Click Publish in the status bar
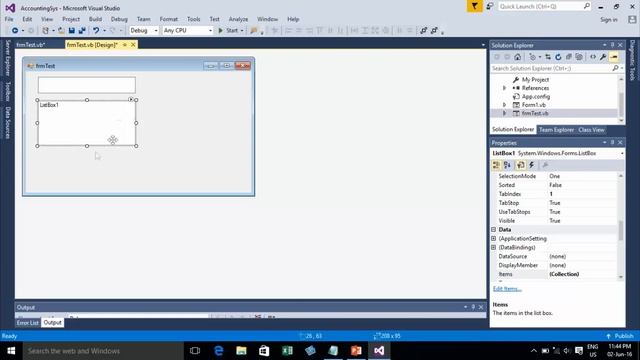 pyautogui.click(x=620, y=336)
